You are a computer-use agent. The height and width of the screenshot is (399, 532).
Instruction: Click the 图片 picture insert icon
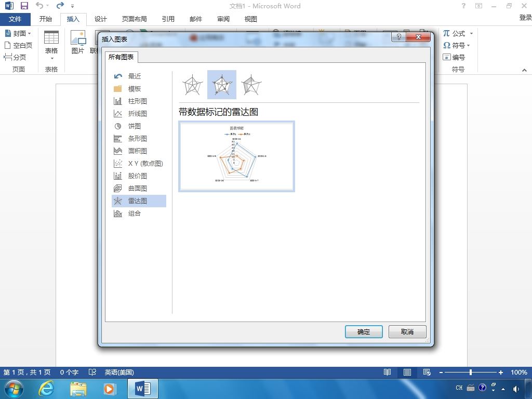click(x=78, y=43)
